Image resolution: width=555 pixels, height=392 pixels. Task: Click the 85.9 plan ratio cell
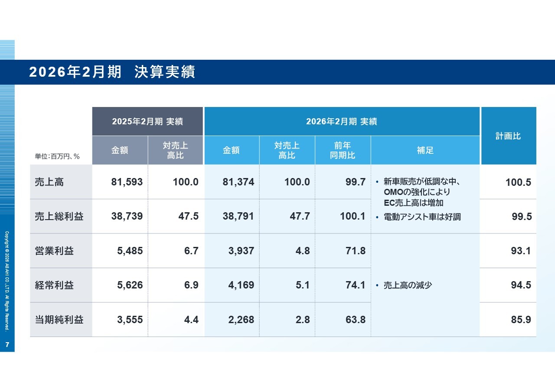[521, 320]
